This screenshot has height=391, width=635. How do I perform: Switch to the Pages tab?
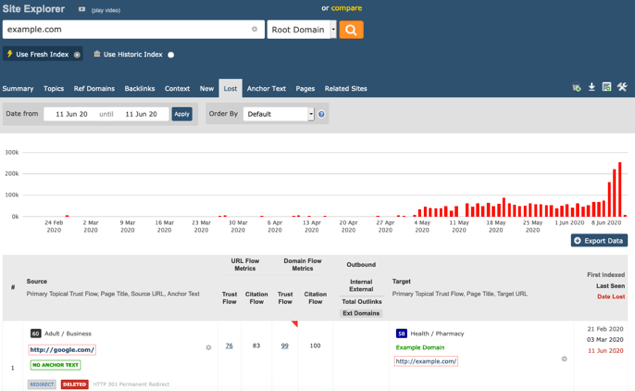click(305, 88)
